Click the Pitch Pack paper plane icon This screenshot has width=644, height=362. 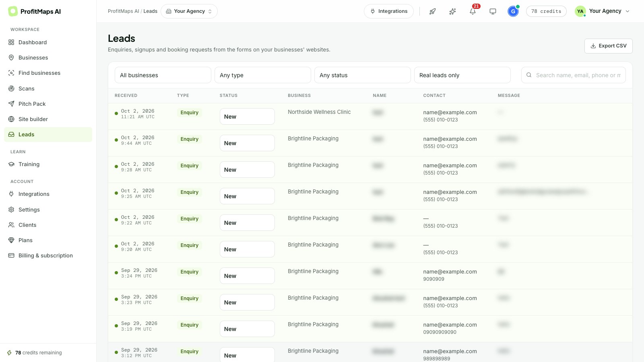pyautogui.click(x=11, y=104)
